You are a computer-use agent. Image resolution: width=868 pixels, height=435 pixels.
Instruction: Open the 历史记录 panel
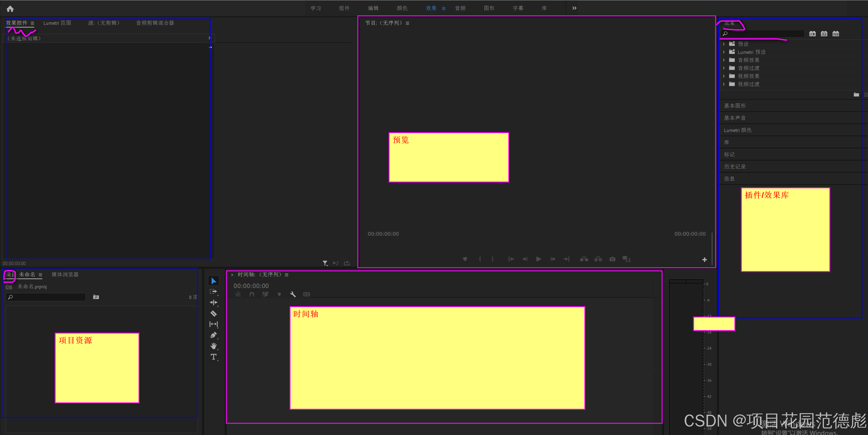click(735, 167)
